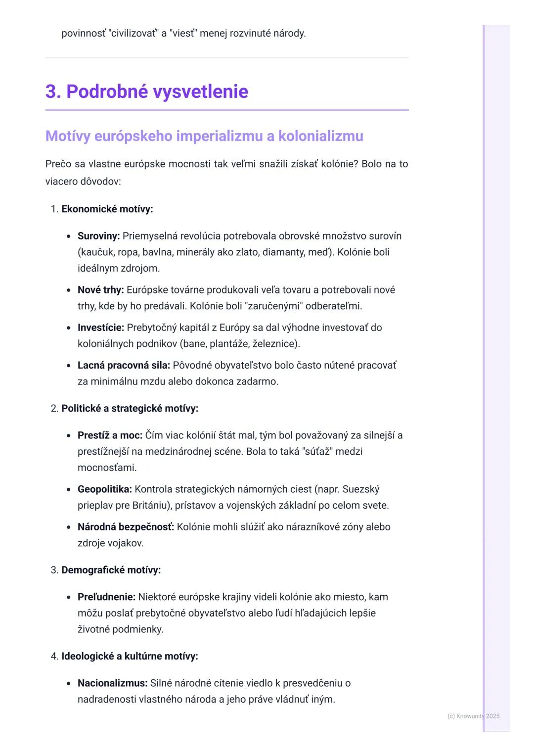Image resolution: width=534 pixels, height=756 pixels.
Task: Click the "Motívy európskeho imperializmu a kolonializmu" subheading
Action: [204, 136]
